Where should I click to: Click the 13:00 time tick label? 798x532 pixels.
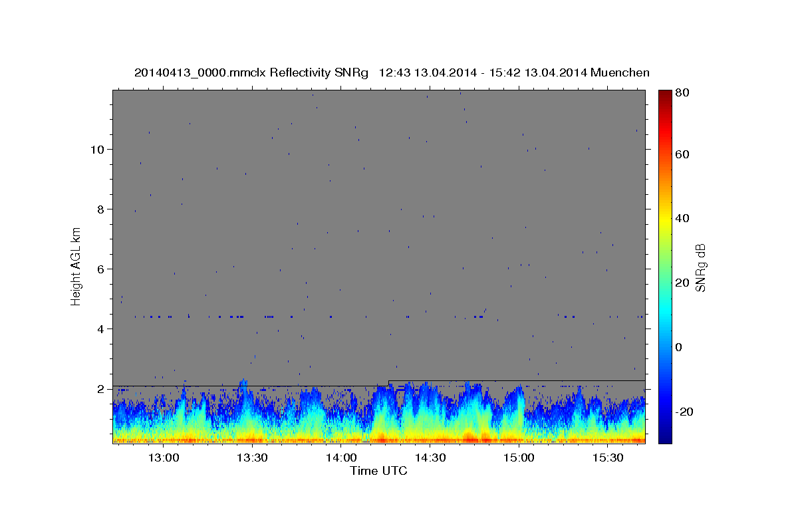tap(162, 458)
